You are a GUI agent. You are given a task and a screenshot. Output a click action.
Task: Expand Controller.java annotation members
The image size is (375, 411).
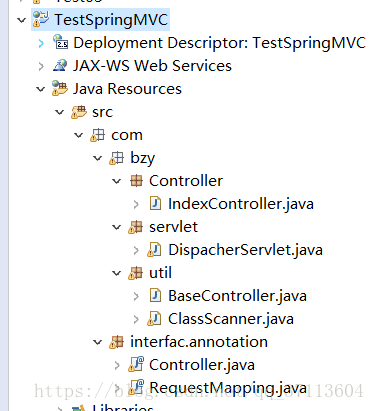click(x=117, y=365)
